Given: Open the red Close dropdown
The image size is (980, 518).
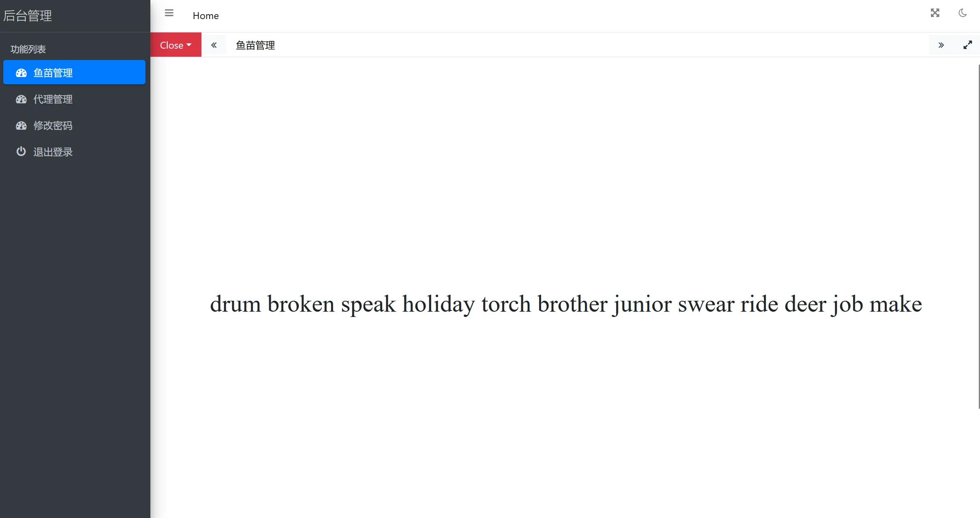Looking at the screenshot, I should click(175, 45).
